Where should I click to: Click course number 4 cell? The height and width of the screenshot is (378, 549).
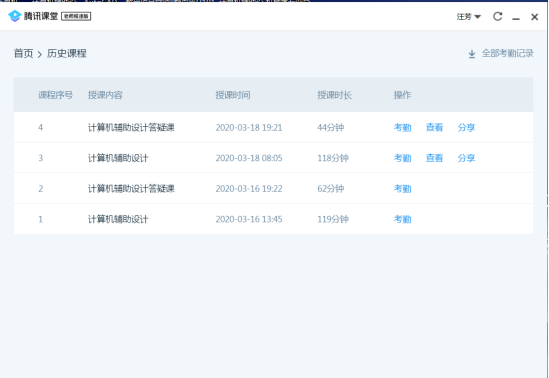[x=41, y=127]
